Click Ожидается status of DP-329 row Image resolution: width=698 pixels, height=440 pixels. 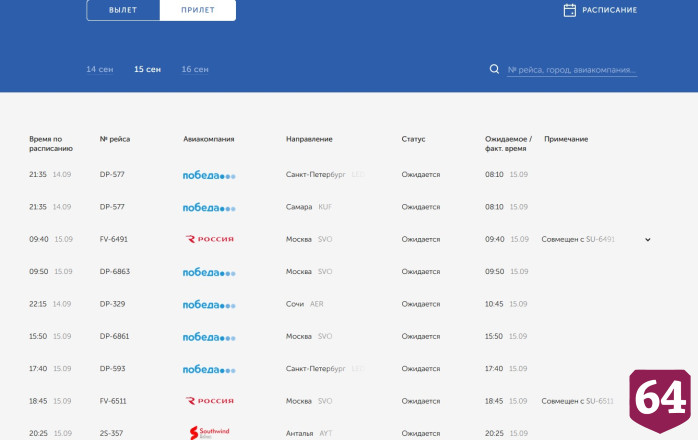(x=421, y=304)
